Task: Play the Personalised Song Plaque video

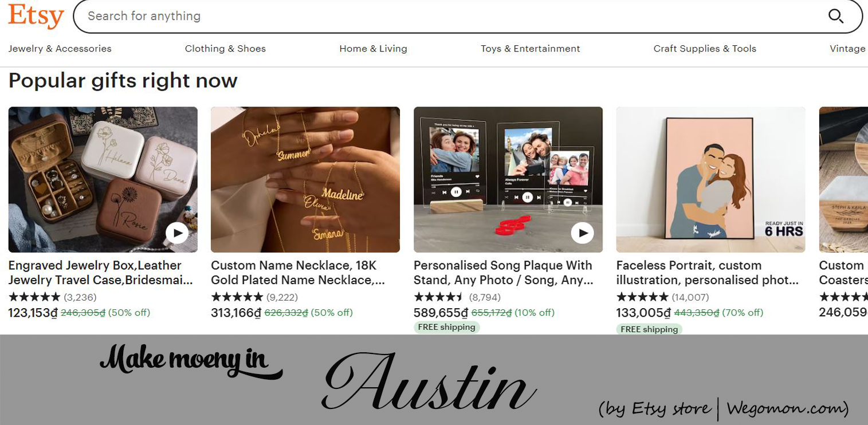Action: (x=583, y=233)
